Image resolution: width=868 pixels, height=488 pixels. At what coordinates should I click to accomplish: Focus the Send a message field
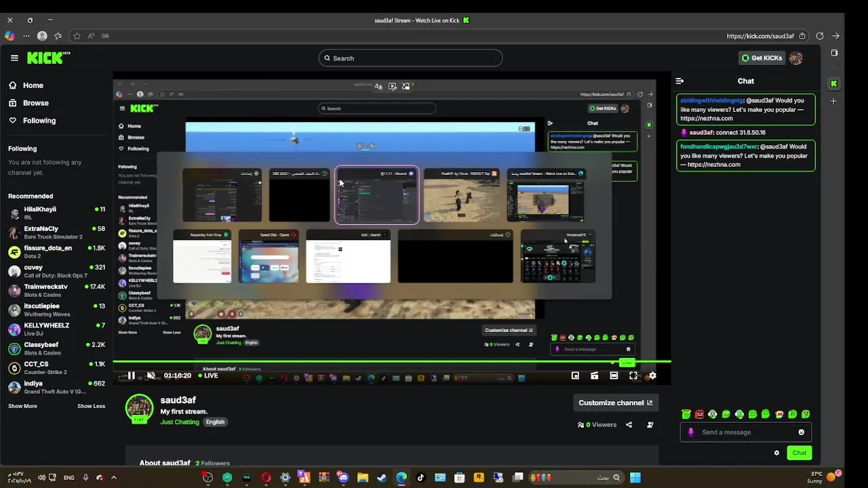[746, 432]
